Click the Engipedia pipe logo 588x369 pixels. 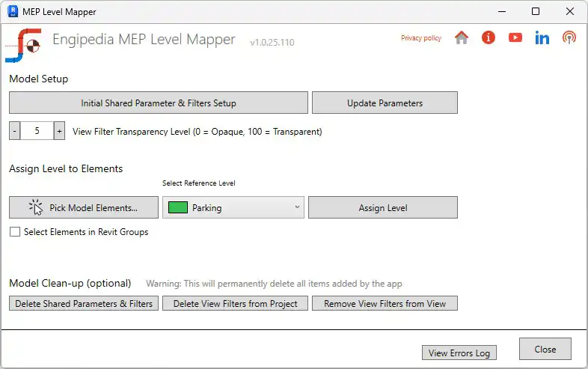pos(23,45)
